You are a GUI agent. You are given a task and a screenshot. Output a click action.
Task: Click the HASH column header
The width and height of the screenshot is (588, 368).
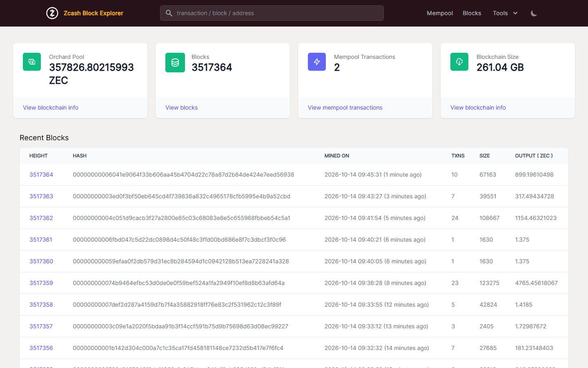coord(80,156)
